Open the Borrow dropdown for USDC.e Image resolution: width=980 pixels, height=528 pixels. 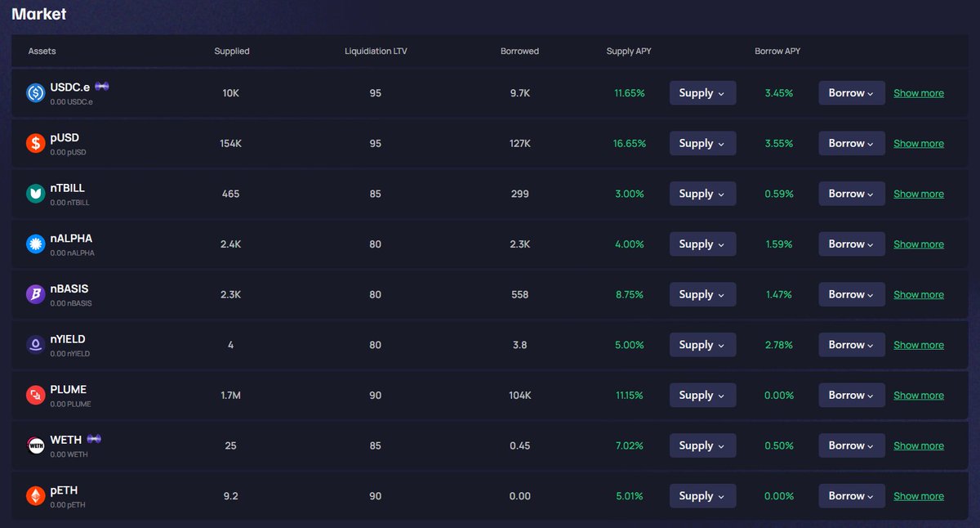coord(852,93)
